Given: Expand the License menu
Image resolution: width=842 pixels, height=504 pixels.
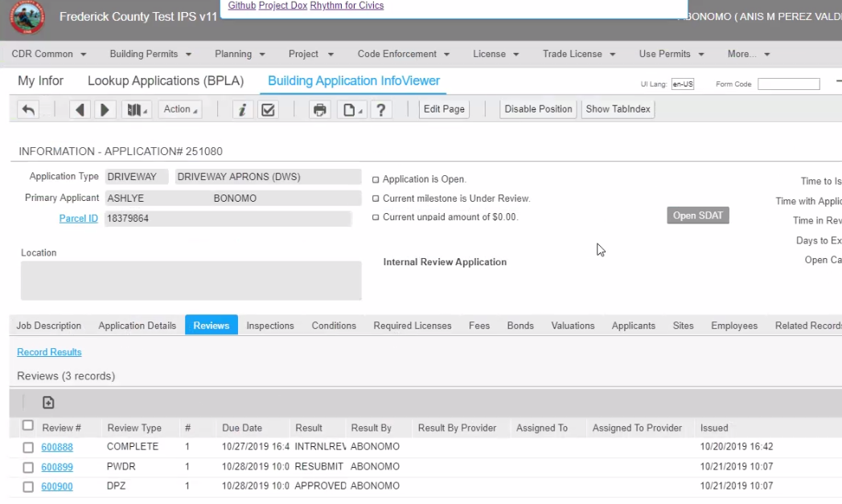Looking at the screenshot, I should (x=495, y=54).
